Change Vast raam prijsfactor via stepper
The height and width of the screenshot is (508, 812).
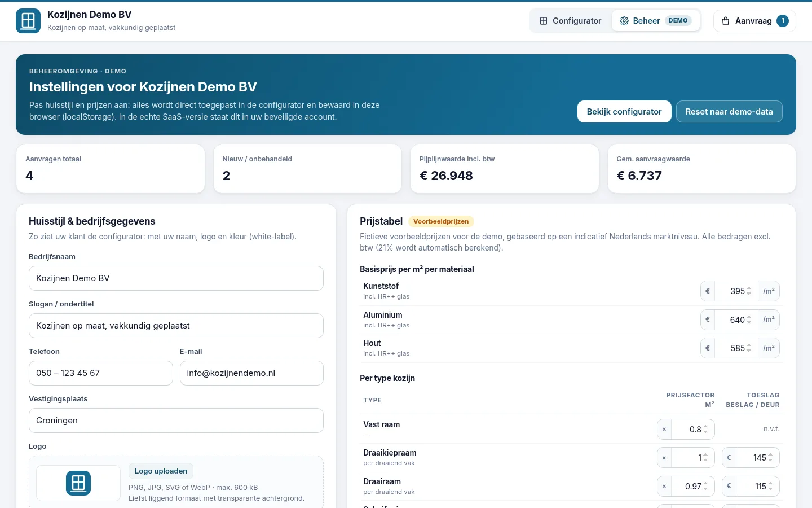coord(705,430)
